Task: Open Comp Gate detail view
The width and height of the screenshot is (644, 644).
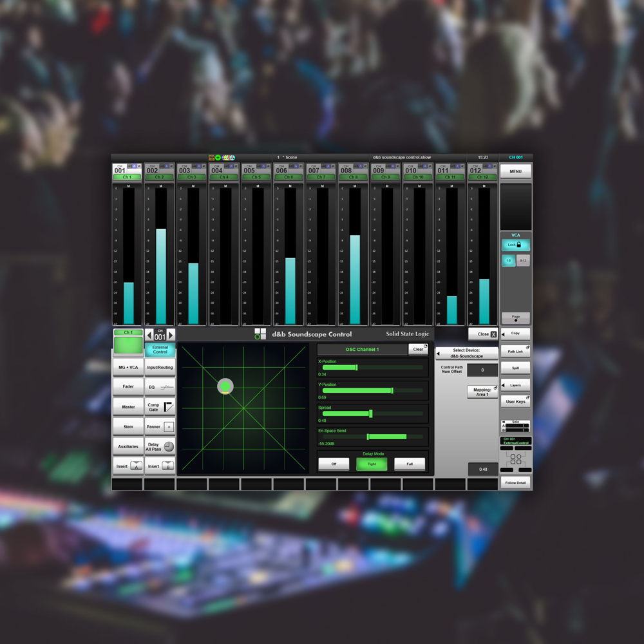Action: tap(160, 406)
